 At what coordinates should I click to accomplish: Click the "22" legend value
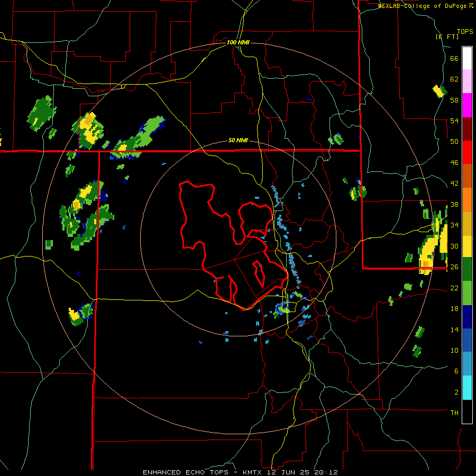(454, 288)
